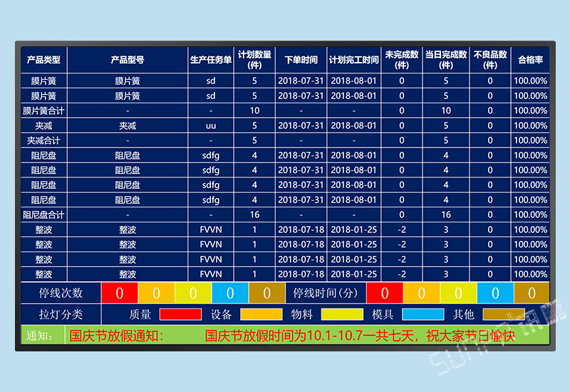
Task: Click the 国庆节放假通知 notice title
Action: (118, 336)
